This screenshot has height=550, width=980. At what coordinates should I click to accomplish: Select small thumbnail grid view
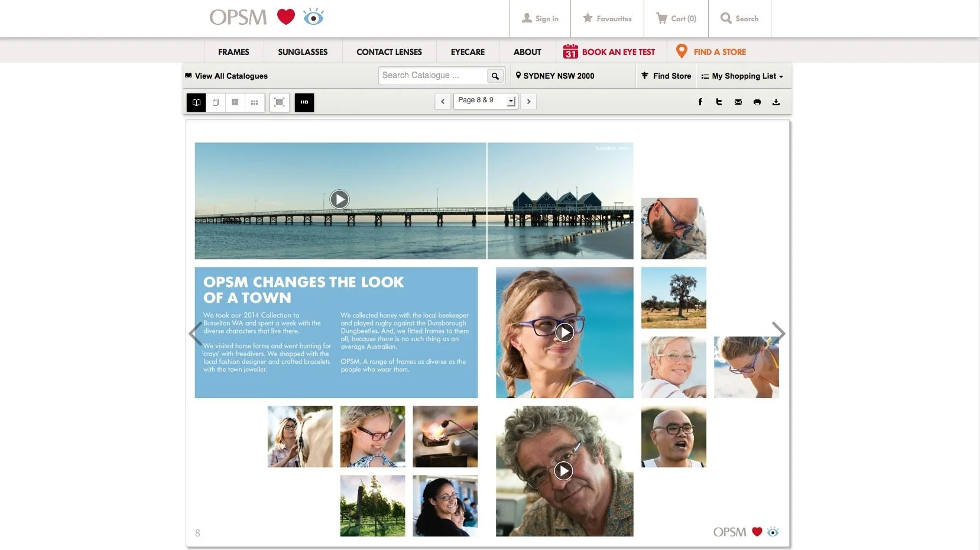coord(254,102)
